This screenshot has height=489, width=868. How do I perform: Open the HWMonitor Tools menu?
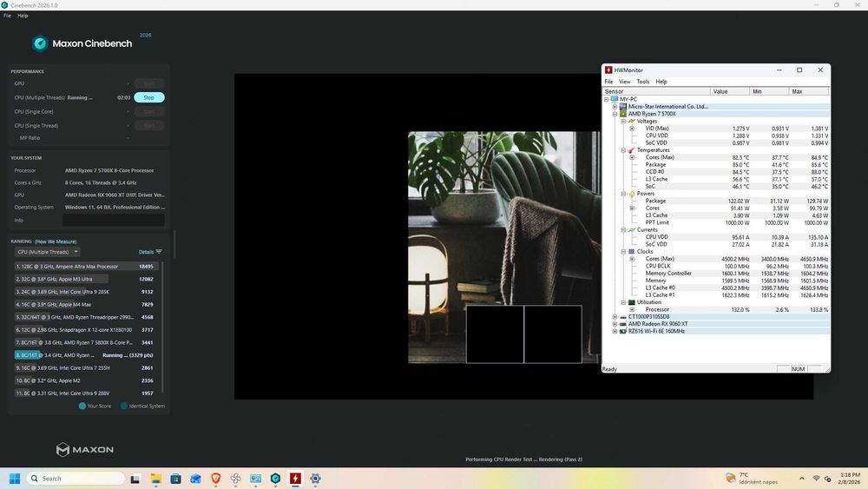tap(642, 82)
